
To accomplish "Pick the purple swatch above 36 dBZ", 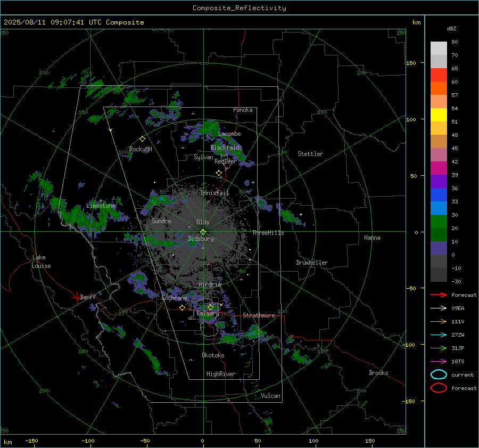I will pyautogui.click(x=439, y=181).
